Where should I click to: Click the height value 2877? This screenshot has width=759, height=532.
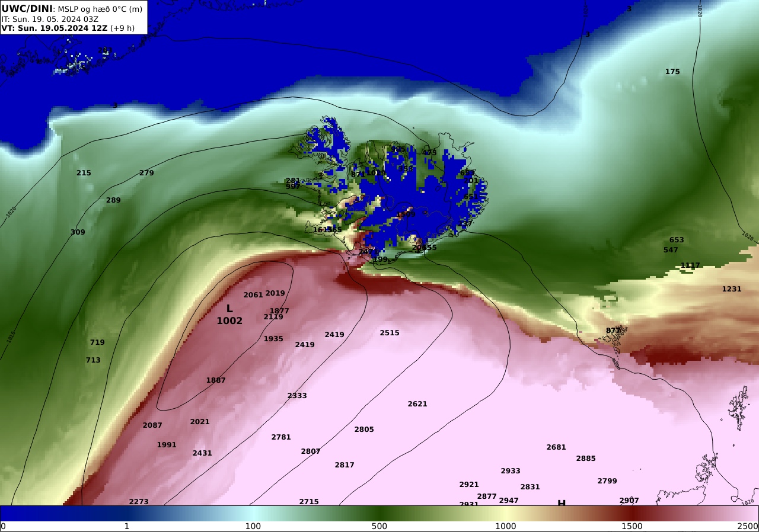coord(487,496)
